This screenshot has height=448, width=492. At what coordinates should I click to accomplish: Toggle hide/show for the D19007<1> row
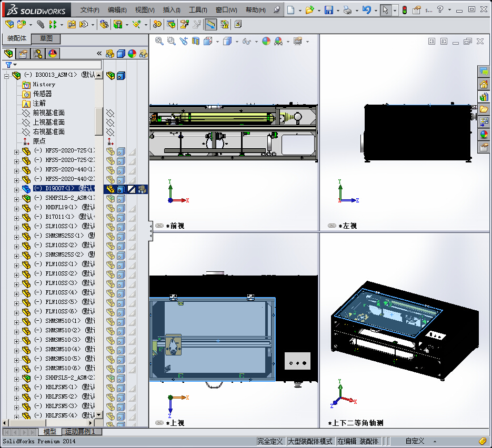(x=110, y=189)
